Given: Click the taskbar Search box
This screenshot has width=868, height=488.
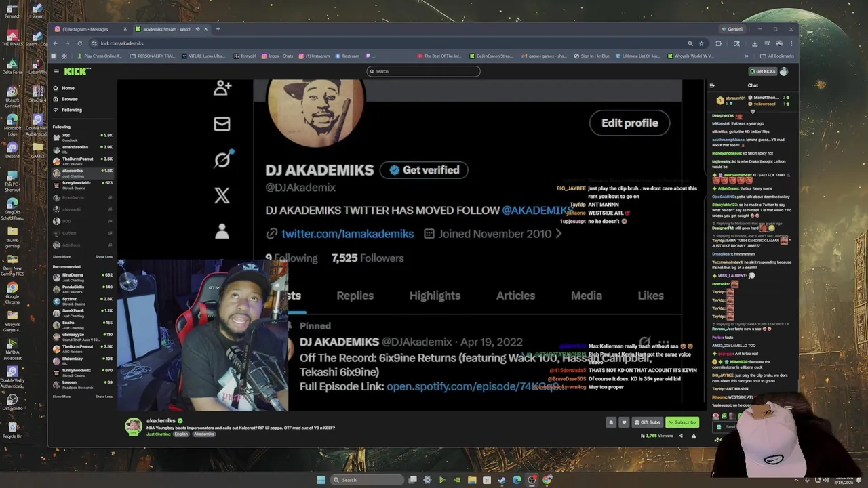Looking at the screenshot, I should point(366,480).
